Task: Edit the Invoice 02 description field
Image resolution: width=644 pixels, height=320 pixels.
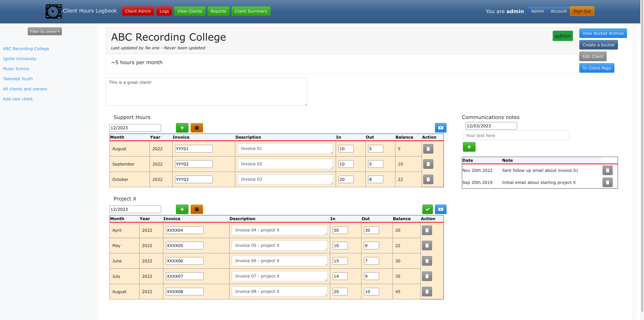Action: [285, 164]
